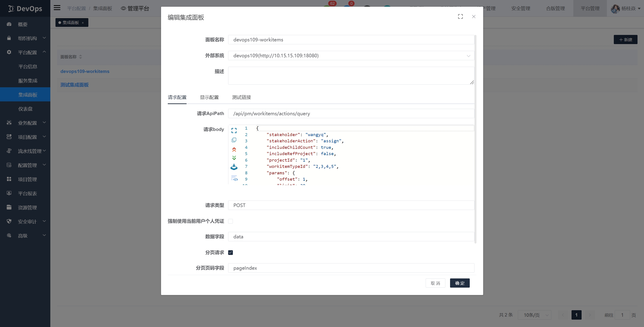Click the 确定 confirm button

tap(459, 283)
